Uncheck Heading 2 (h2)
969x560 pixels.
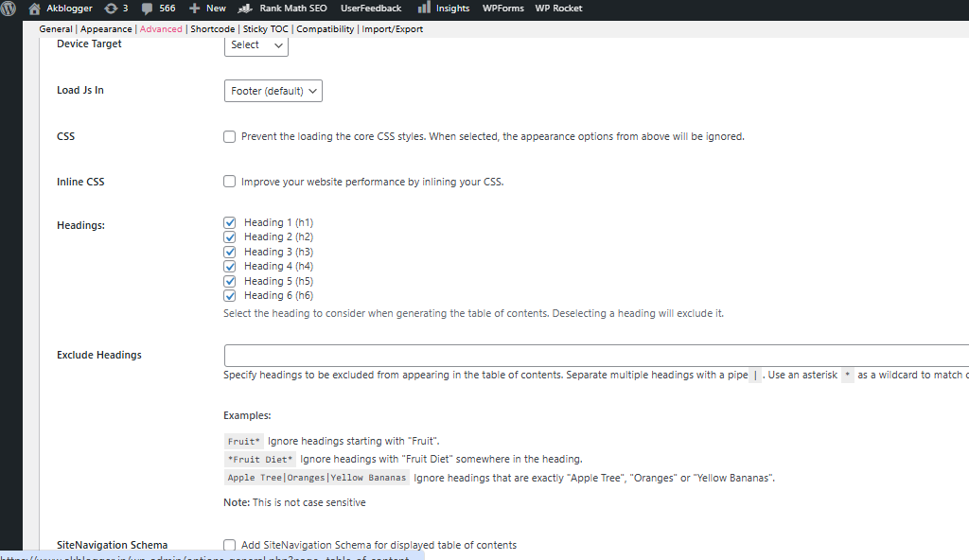pyautogui.click(x=230, y=237)
